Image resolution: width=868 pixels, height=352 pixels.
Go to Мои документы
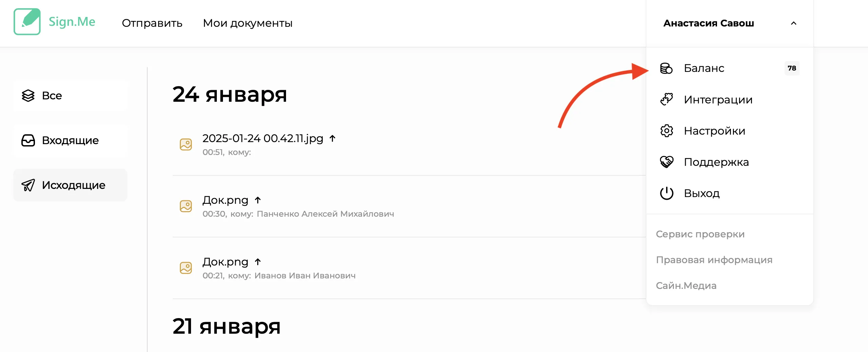click(x=247, y=23)
